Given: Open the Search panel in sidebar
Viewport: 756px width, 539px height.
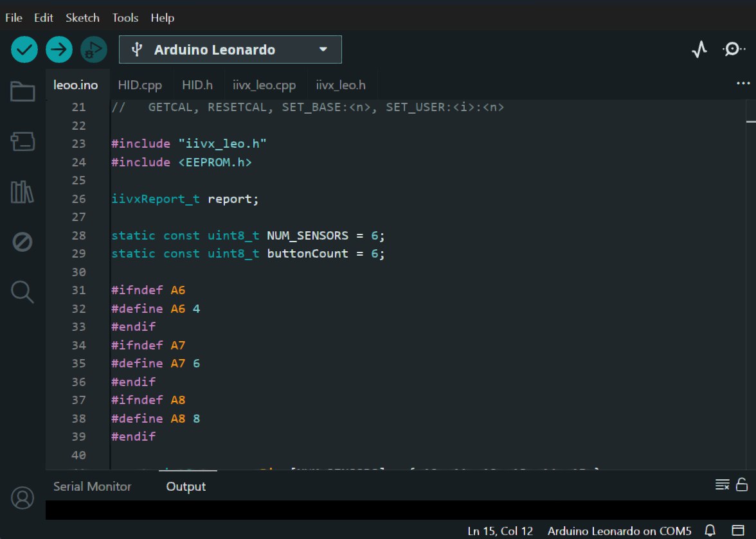Looking at the screenshot, I should pos(22,292).
